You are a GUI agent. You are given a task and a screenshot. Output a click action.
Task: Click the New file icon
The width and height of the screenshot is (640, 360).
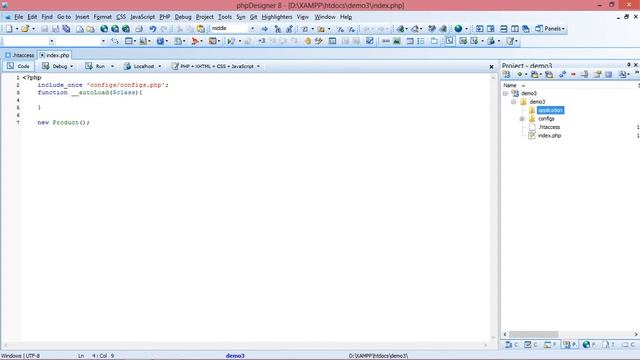coord(9,29)
